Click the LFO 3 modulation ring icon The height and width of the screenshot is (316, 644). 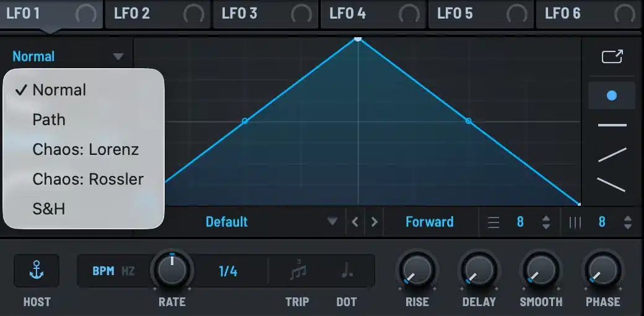tap(302, 14)
